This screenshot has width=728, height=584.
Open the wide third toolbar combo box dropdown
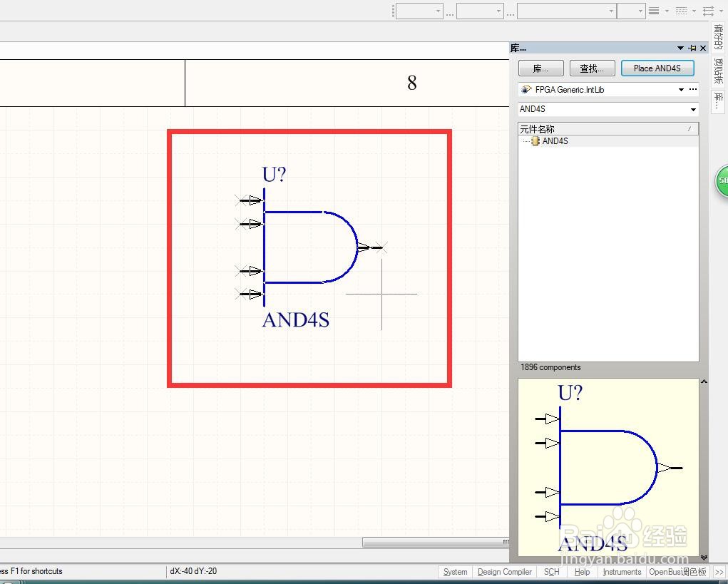coord(612,11)
